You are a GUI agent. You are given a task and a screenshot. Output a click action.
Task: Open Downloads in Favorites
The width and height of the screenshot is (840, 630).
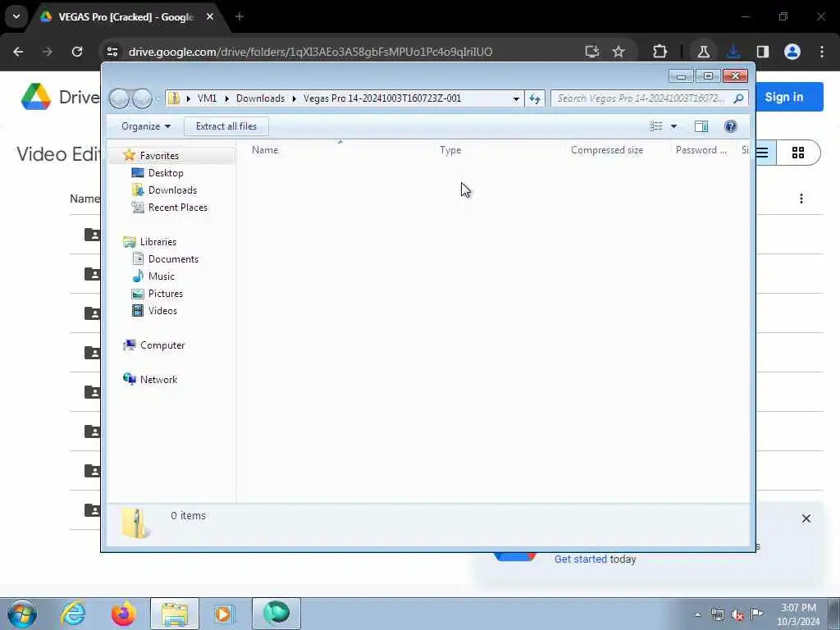[x=172, y=190]
